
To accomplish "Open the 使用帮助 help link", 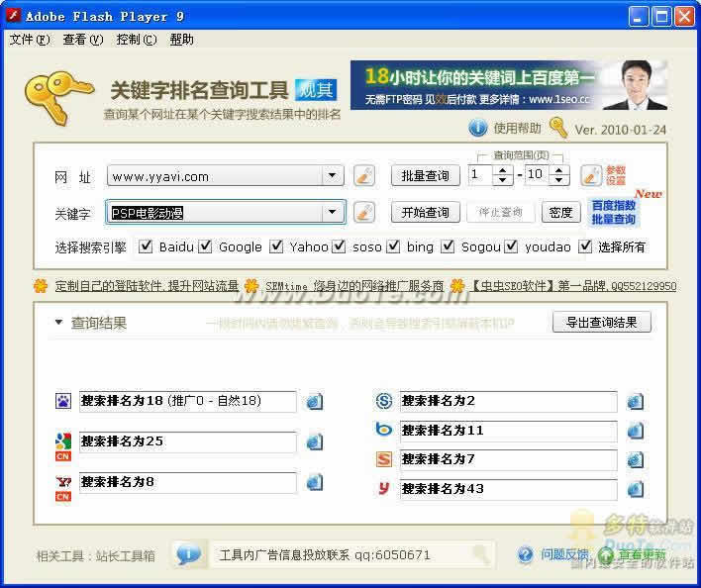I will tap(517, 129).
